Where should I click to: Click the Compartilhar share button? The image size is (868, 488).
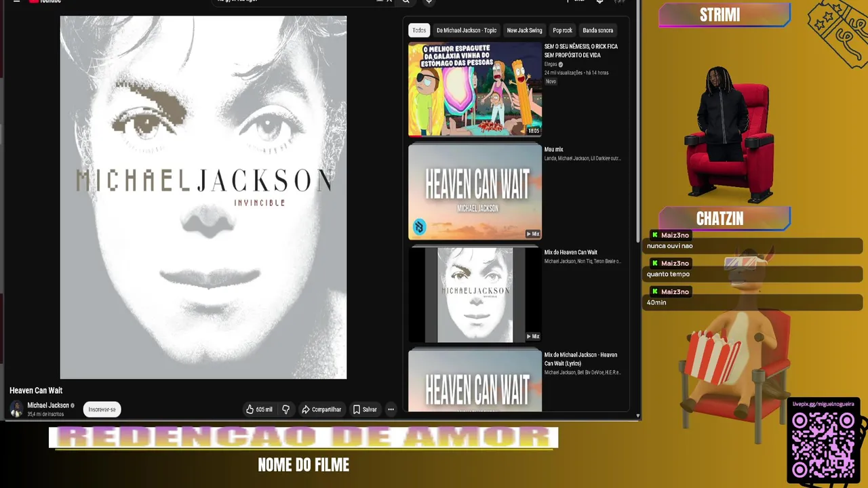(x=321, y=409)
